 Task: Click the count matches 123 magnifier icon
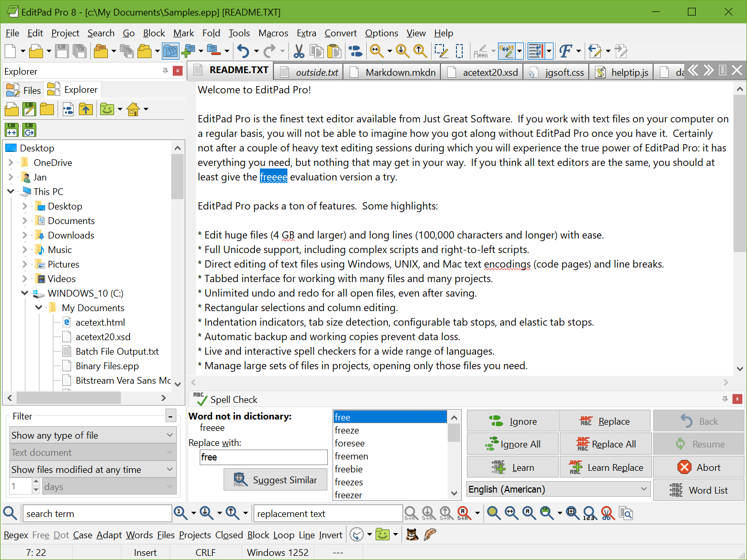point(589,513)
